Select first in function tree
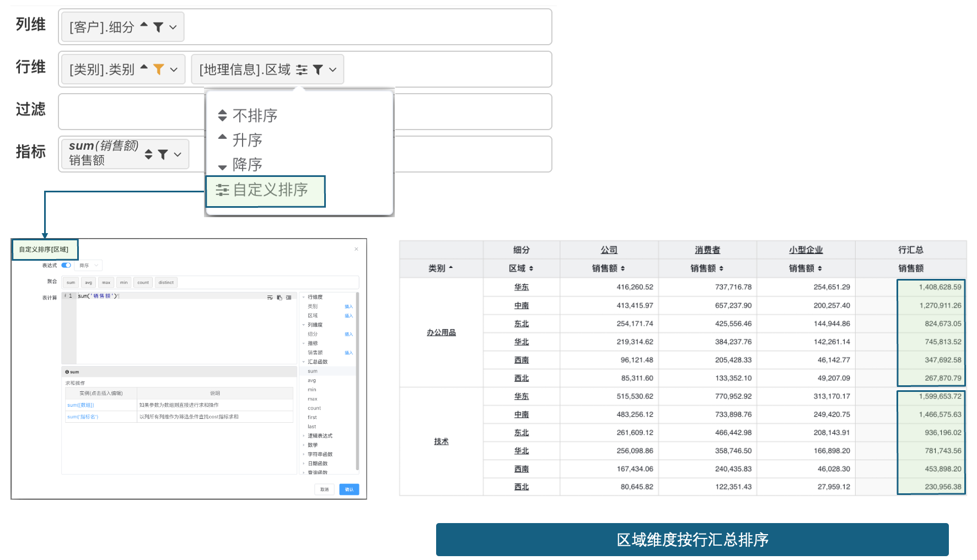Screen dimensions: 977x560 (312, 417)
